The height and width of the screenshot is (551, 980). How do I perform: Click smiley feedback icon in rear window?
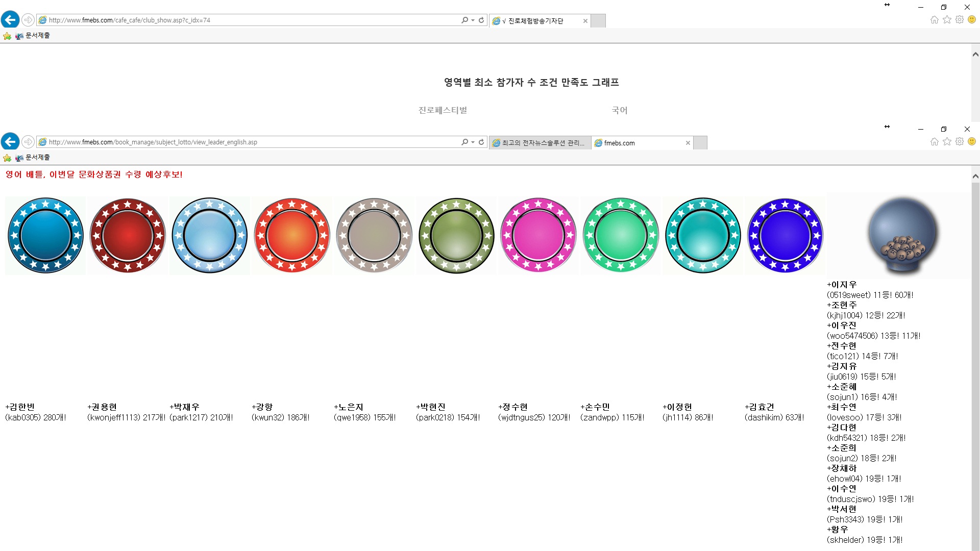[972, 19]
